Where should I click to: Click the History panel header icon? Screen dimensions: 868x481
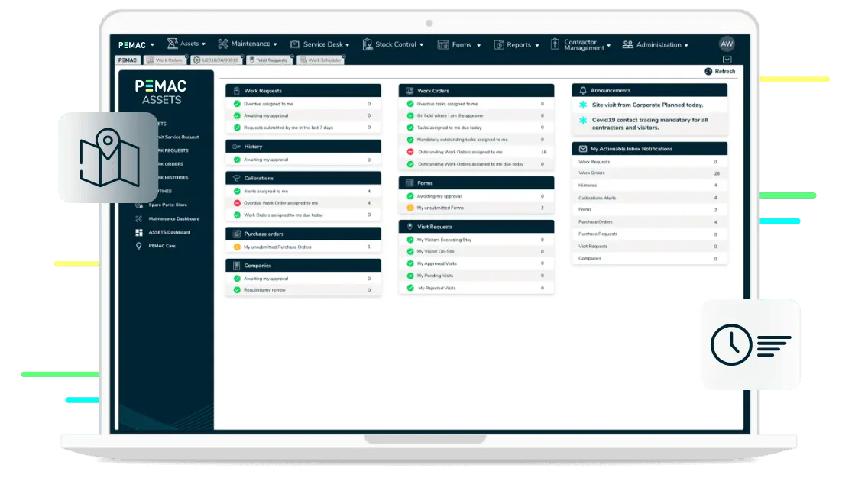tap(236, 147)
